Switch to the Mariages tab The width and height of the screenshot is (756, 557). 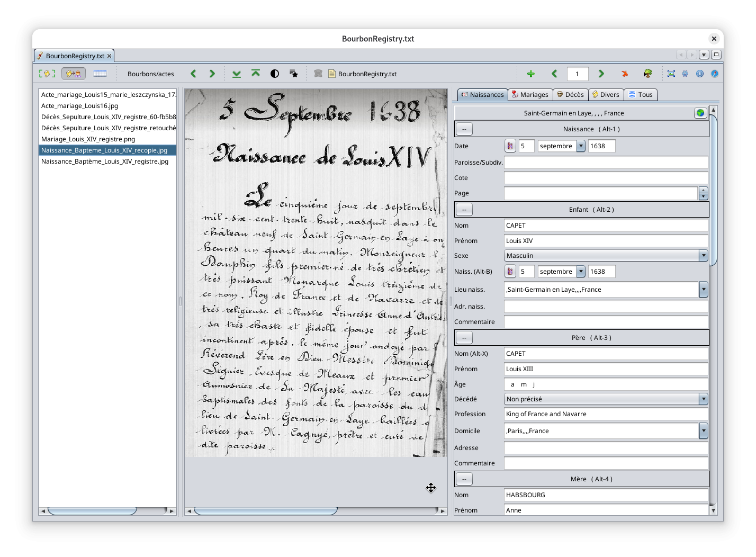[x=530, y=95]
